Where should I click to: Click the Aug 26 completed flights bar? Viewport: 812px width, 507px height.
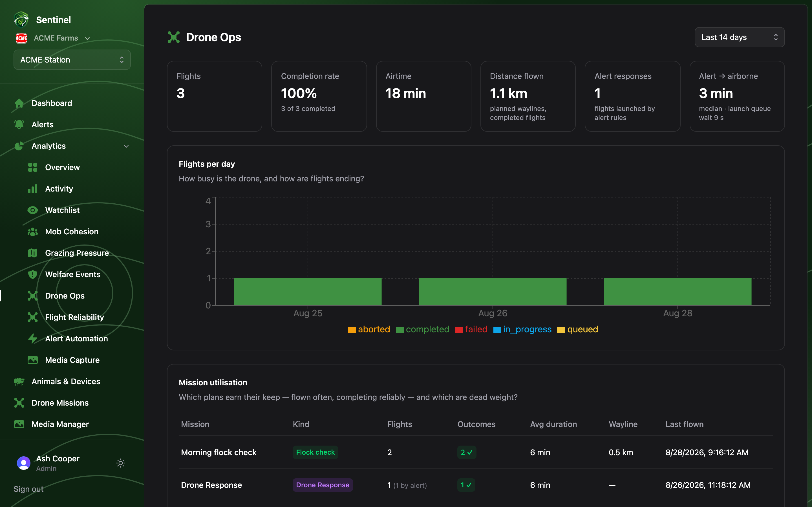(x=493, y=292)
